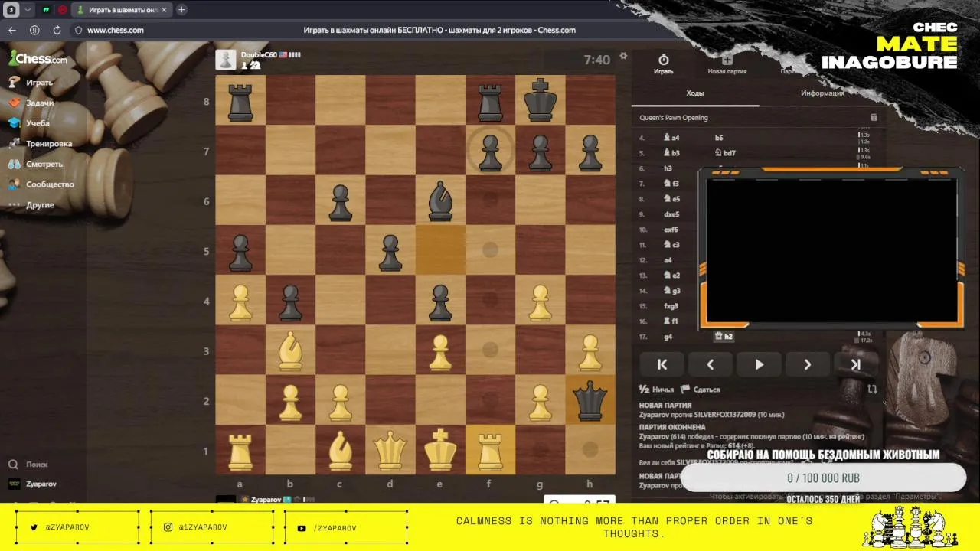Select the Новая партия tab
The image size is (980, 551).
[727, 64]
